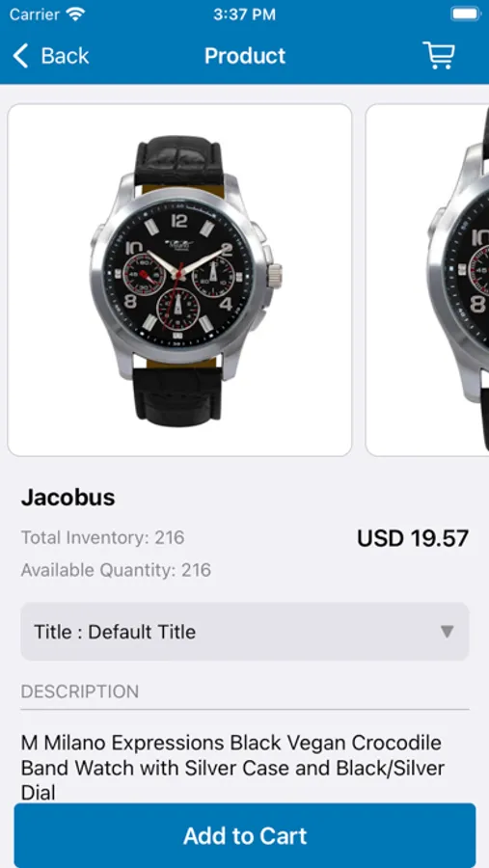Click the Jacobus product name
The image size is (489, 868).
pos(68,498)
